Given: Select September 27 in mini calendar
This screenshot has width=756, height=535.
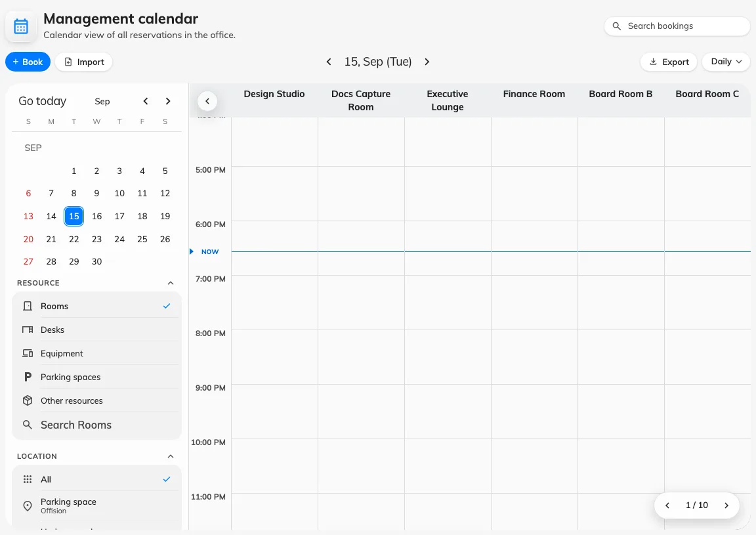Looking at the screenshot, I should coord(28,261).
